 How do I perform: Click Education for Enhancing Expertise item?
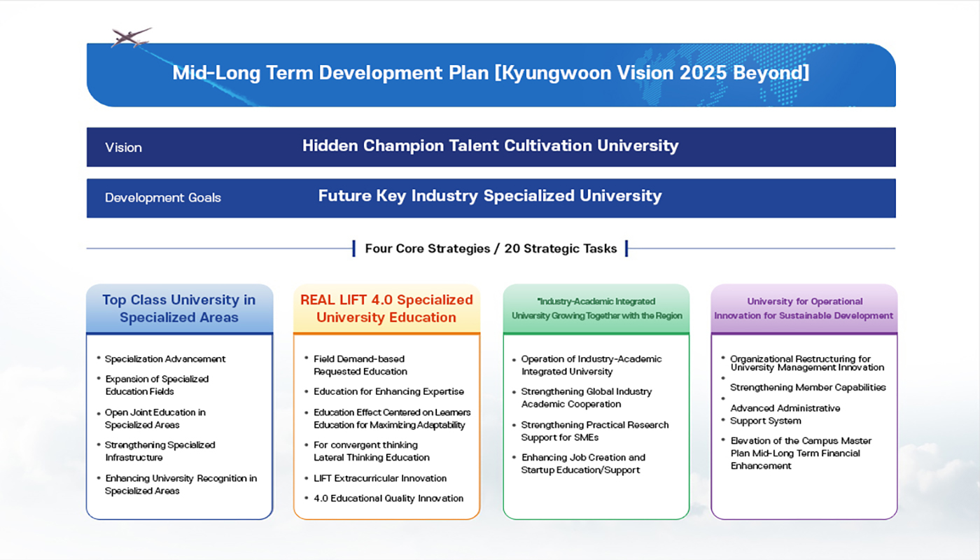[388, 391]
